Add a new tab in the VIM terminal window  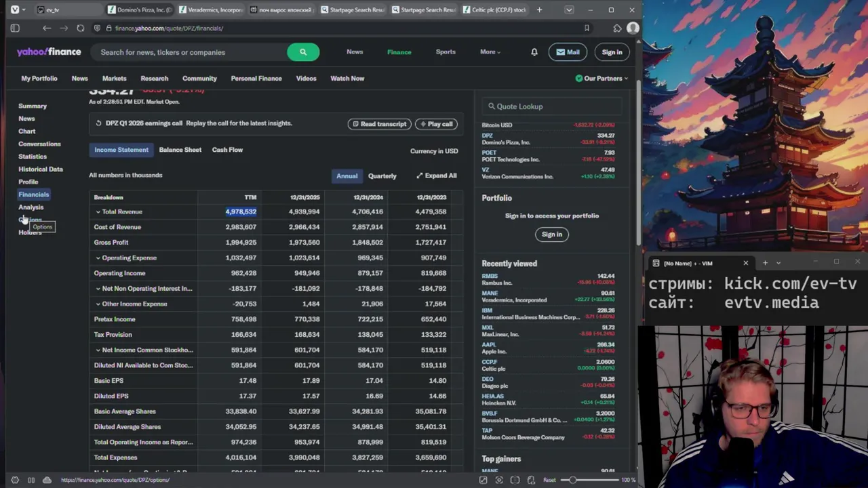coord(765,263)
